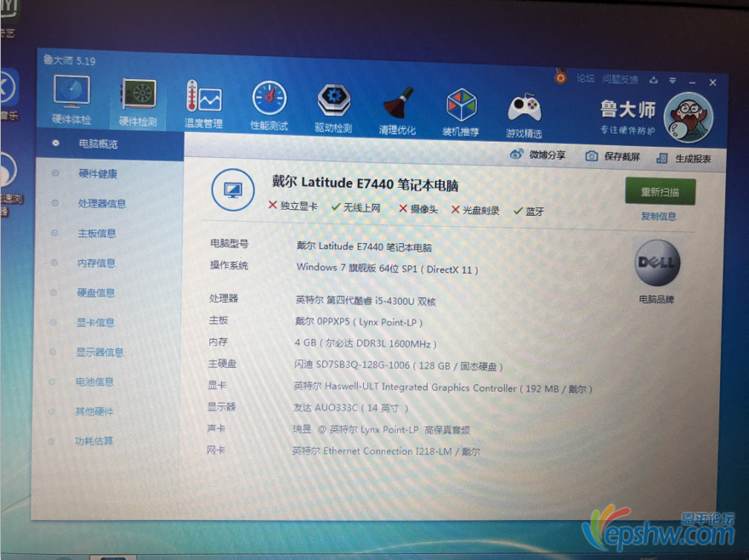The width and height of the screenshot is (749, 560).
Task: Click the 瑞昱 Lynx Point-LP sound card value
Action: point(381,430)
